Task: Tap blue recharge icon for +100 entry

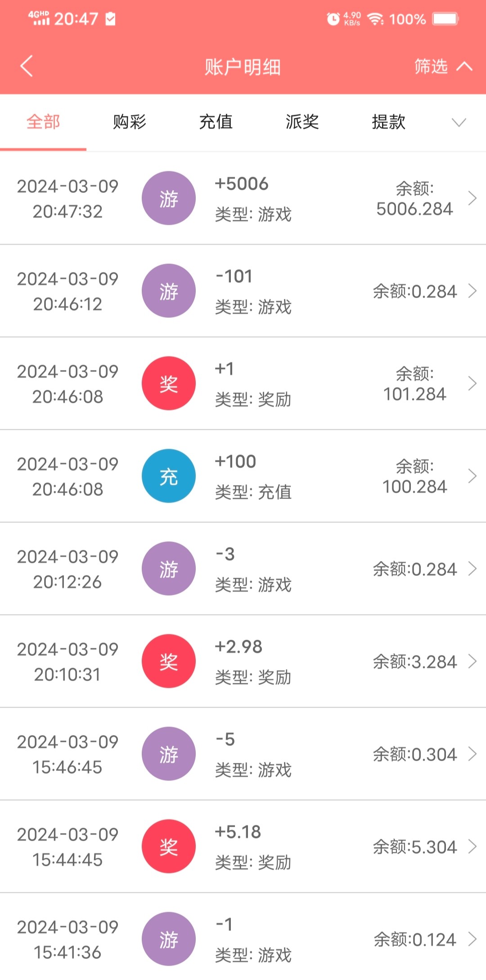Action: (169, 476)
